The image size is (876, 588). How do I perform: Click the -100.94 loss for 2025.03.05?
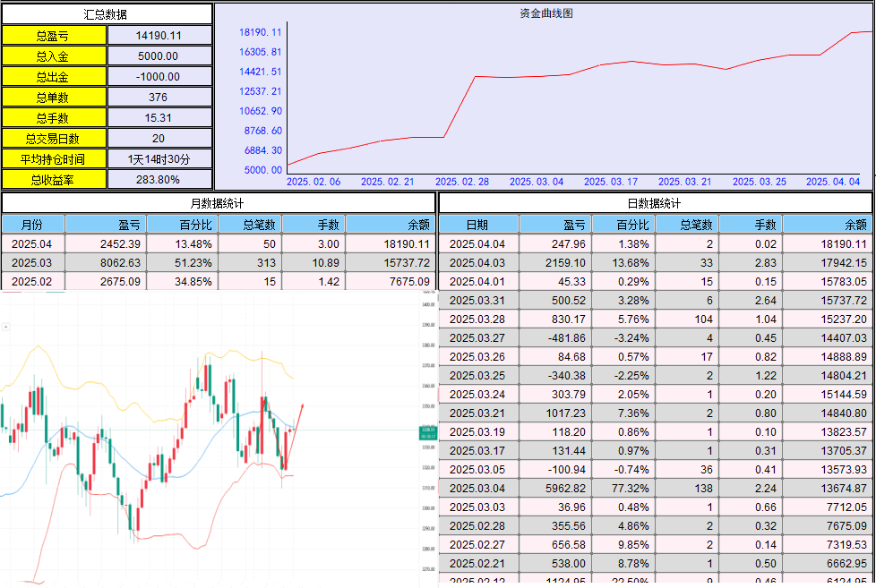[566, 470]
